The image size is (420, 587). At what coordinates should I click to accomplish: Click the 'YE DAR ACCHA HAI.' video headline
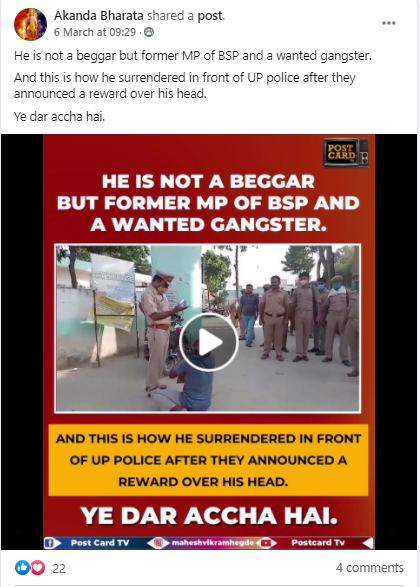(x=209, y=516)
